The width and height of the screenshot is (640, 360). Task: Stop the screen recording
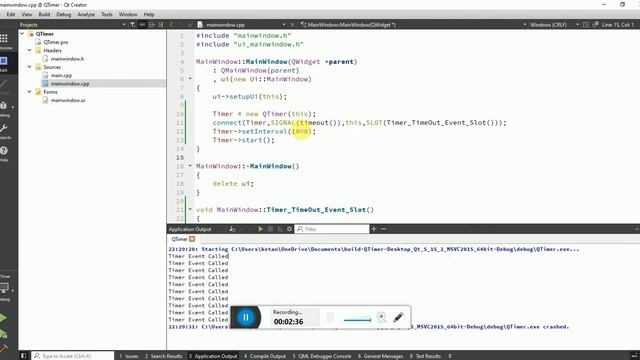pyautogui.click(x=330, y=317)
